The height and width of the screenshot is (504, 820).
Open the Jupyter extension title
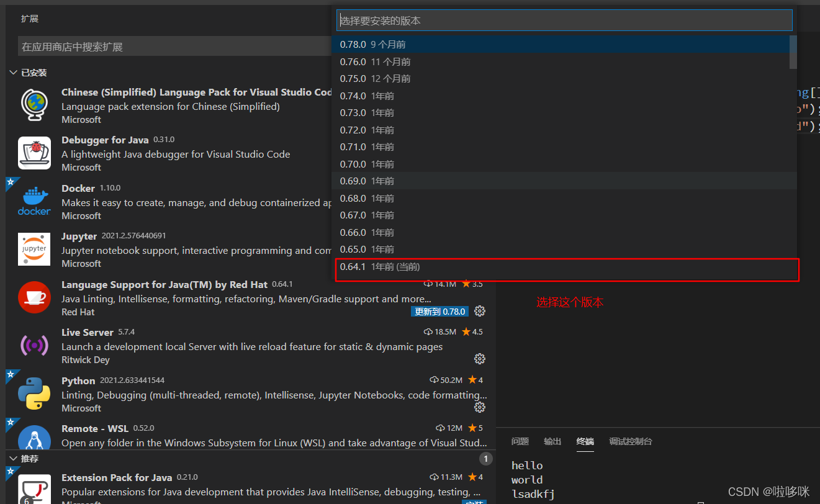pyautogui.click(x=79, y=236)
